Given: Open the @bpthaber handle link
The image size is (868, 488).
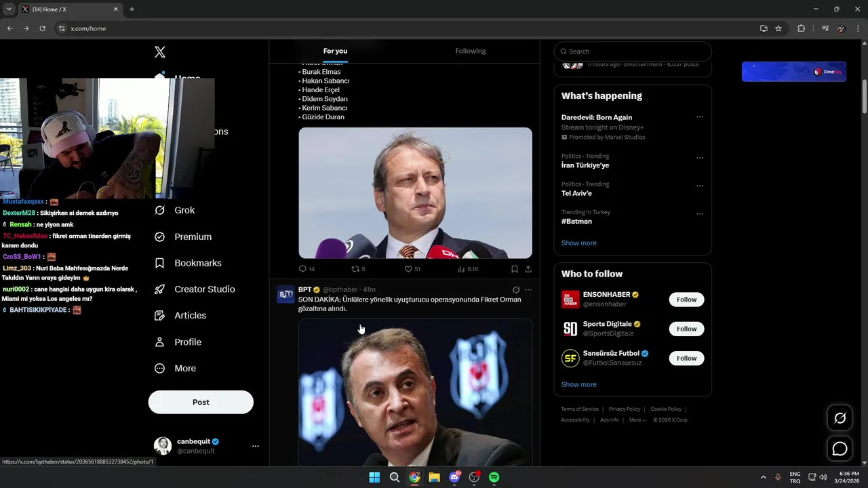Looking at the screenshot, I should coord(340,290).
